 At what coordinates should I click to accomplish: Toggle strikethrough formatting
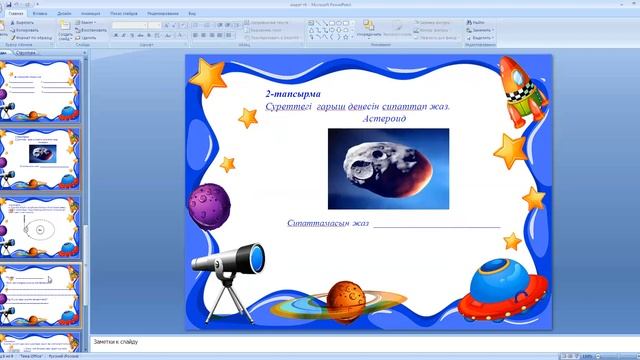140,36
